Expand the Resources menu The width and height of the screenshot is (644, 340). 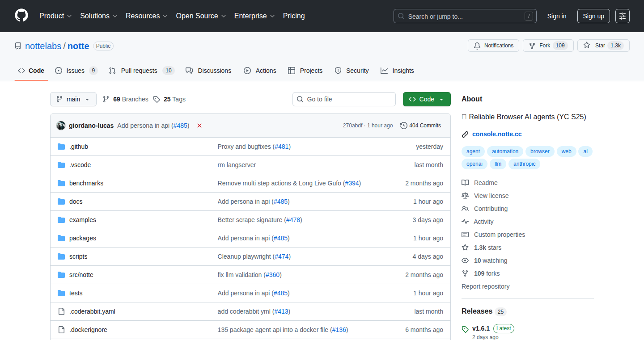[147, 16]
